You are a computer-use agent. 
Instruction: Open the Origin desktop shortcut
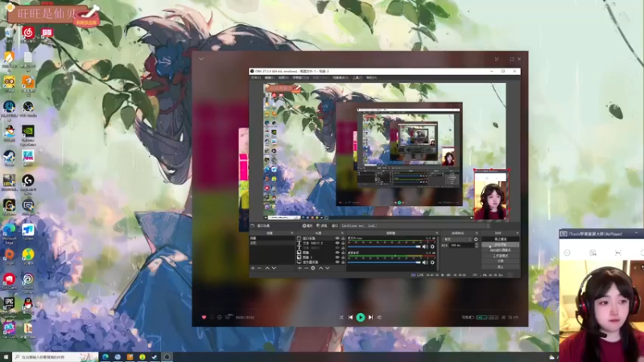pos(9,254)
